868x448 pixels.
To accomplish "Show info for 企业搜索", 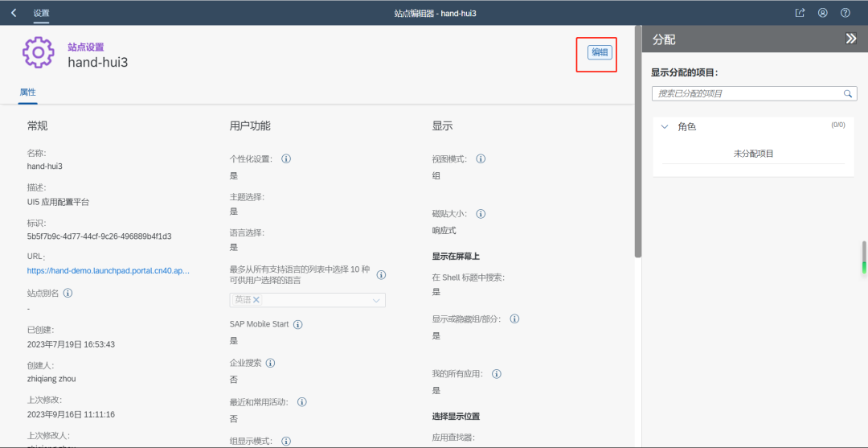I will 271,364.
